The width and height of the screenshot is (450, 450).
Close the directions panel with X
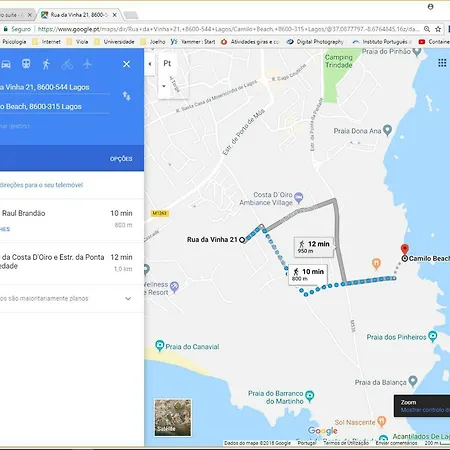tap(127, 64)
